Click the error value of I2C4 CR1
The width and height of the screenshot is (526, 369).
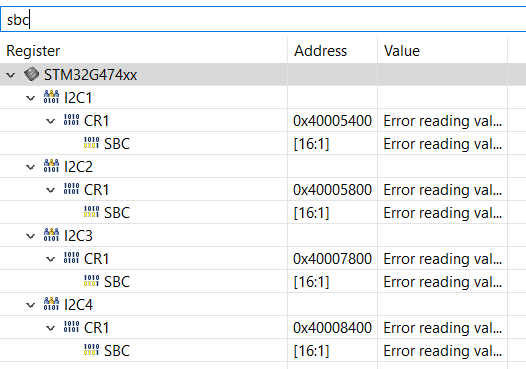pos(442,328)
